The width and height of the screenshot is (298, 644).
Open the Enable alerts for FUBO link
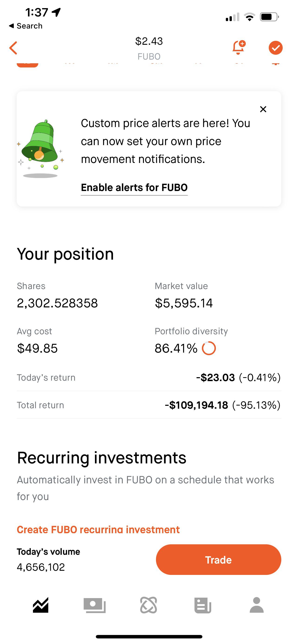click(134, 188)
